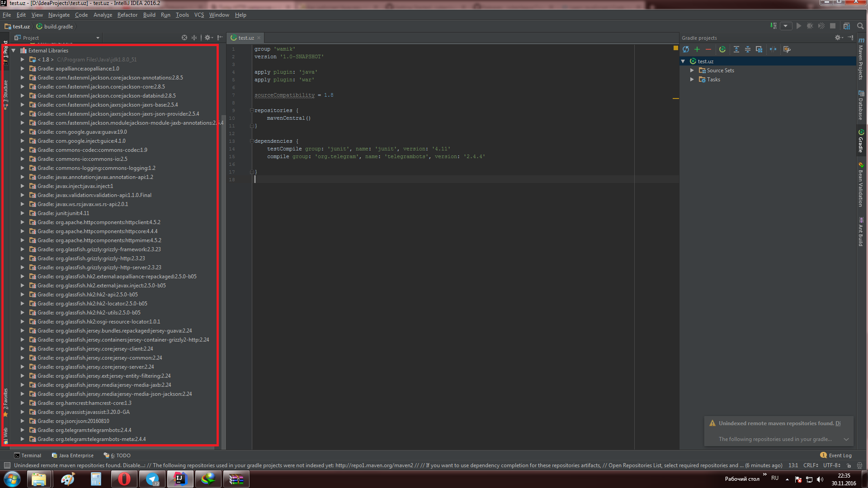Click the green plus attach Gradle project icon
This screenshot has height=488, width=868.
point(697,49)
